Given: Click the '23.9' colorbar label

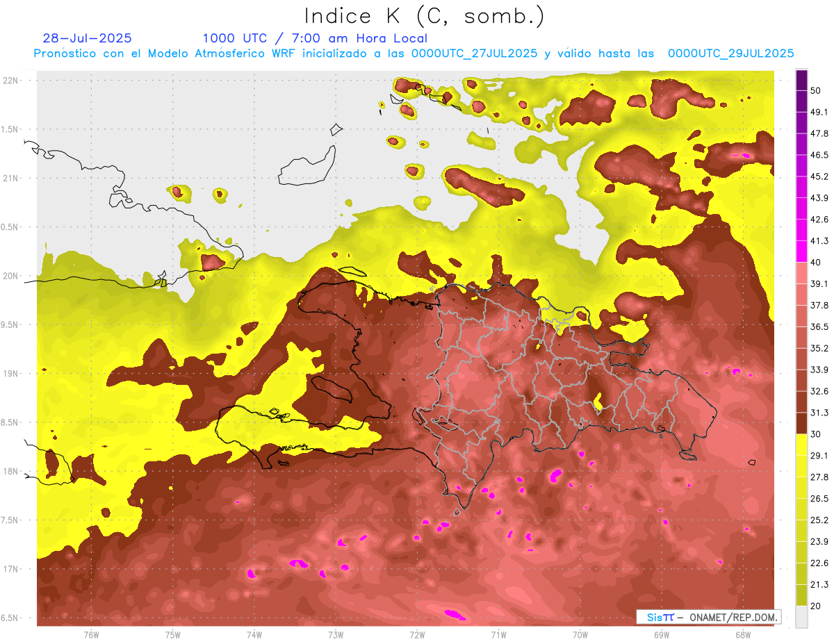Looking at the screenshot, I should point(820,542).
